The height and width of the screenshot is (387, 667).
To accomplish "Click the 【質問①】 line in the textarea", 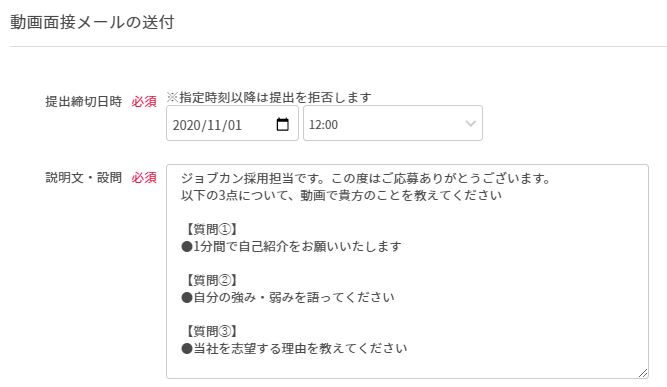I will click(x=211, y=229).
